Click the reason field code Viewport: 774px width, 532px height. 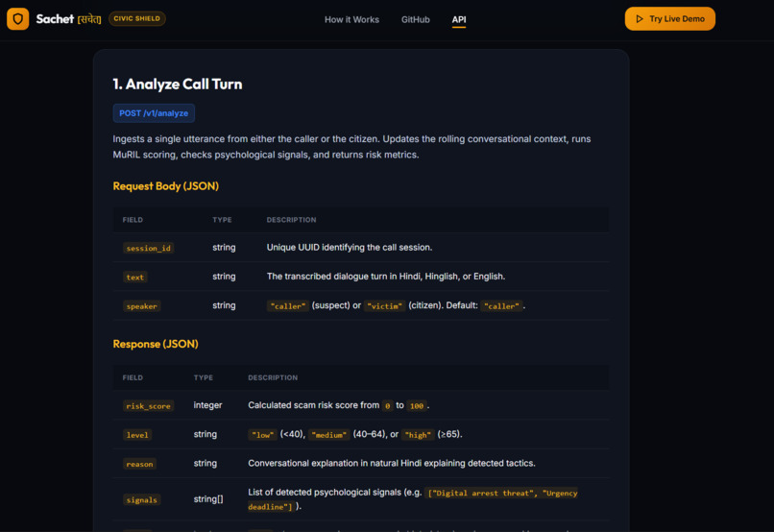point(139,464)
